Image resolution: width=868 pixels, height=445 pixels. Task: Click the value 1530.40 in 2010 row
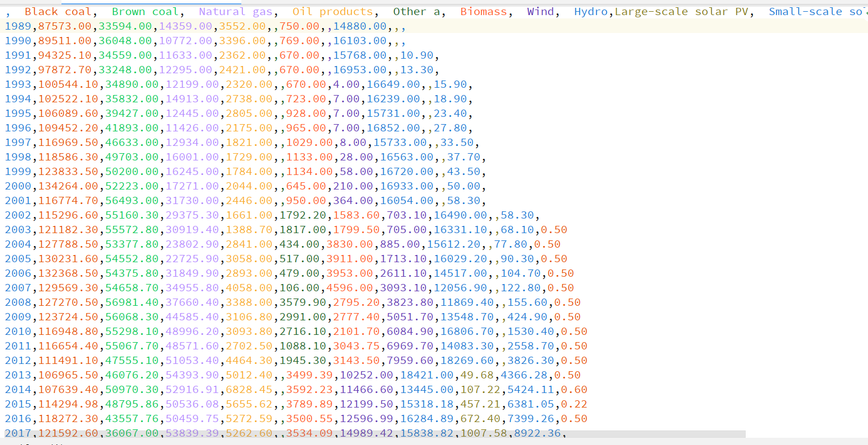[x=531, y=332]
